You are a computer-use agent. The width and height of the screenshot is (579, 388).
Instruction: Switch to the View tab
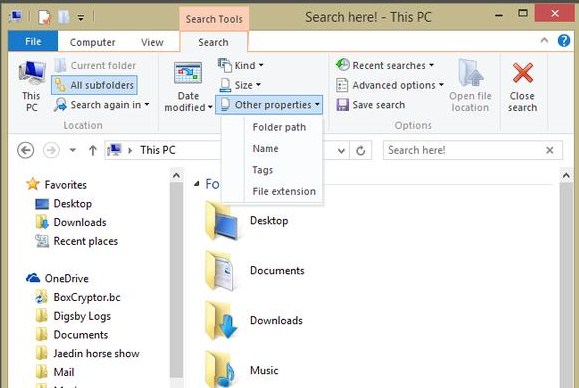pos(152,42)
